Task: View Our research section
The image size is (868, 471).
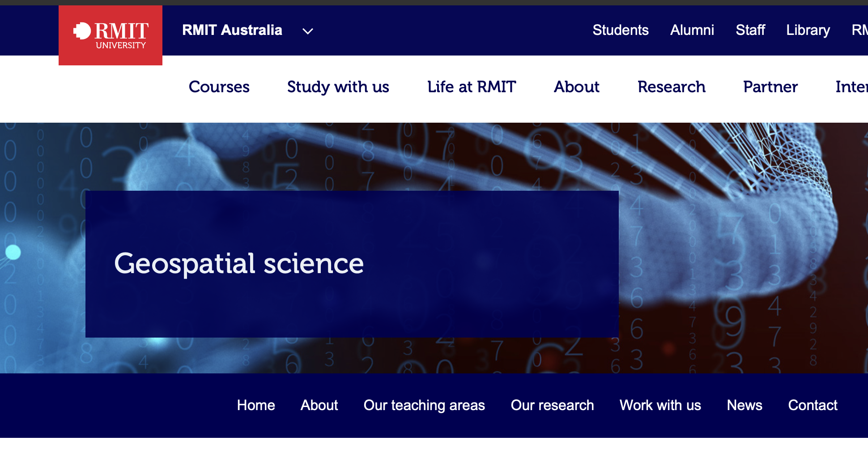Action: pos(552,405)
